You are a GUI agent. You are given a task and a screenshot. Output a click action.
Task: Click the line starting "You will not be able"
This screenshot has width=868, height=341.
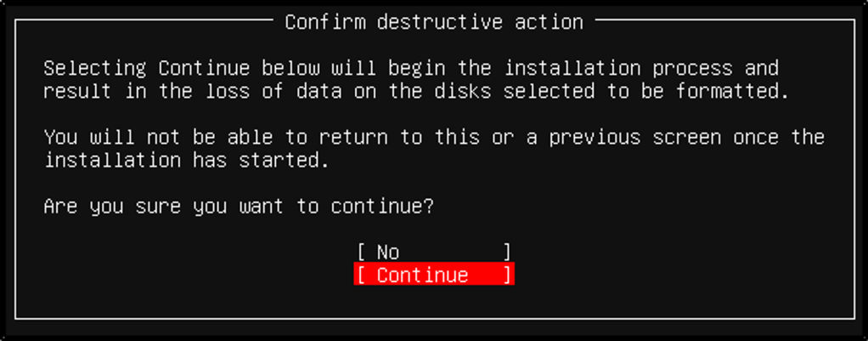click(x=435, y=137)
